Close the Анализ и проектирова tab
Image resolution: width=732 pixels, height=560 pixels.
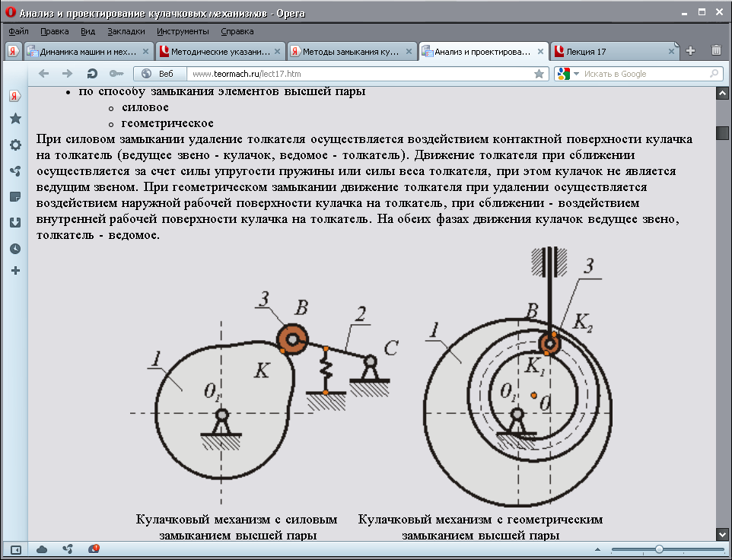click(540, 51)
